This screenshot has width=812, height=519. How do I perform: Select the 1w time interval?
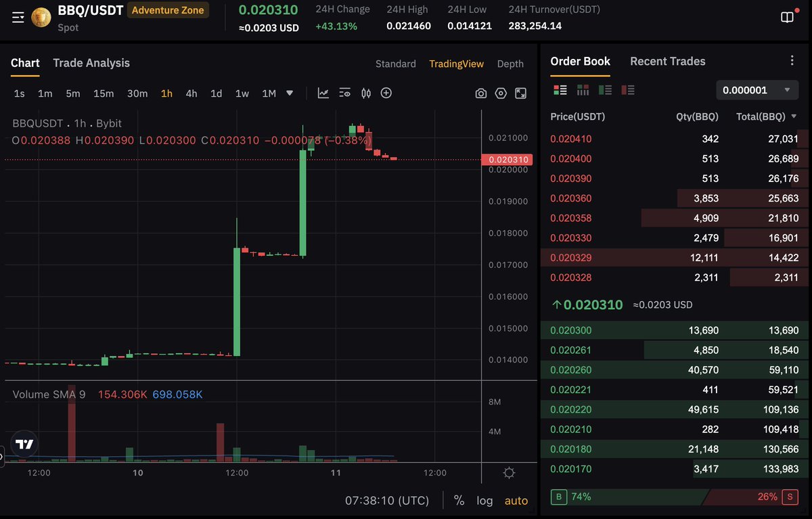242,93
